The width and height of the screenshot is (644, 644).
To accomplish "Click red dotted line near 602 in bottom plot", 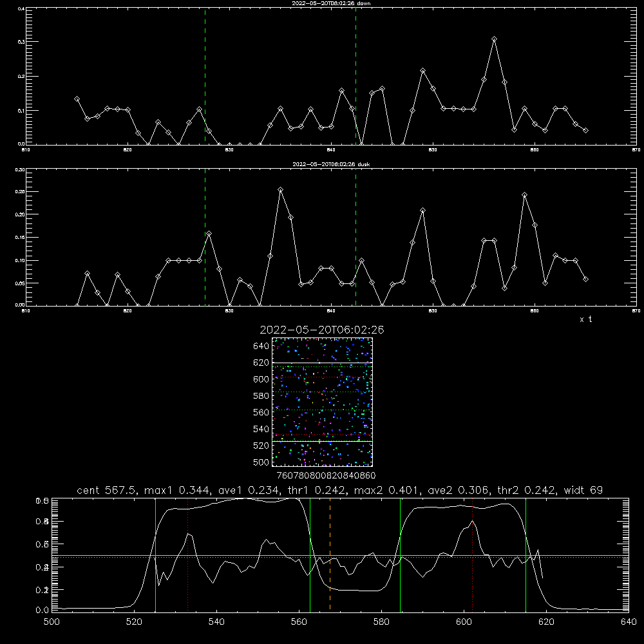I will [x=472, y=555].
